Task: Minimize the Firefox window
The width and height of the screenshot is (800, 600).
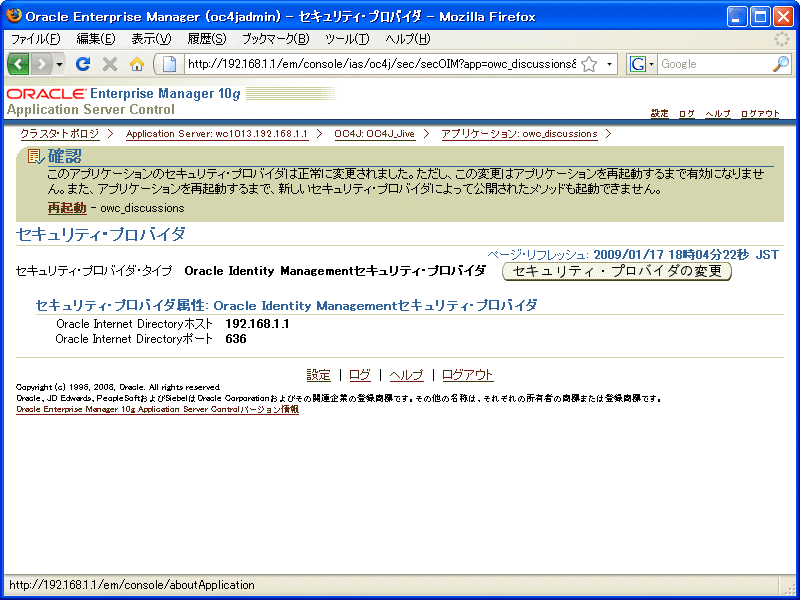Action: 736,17
